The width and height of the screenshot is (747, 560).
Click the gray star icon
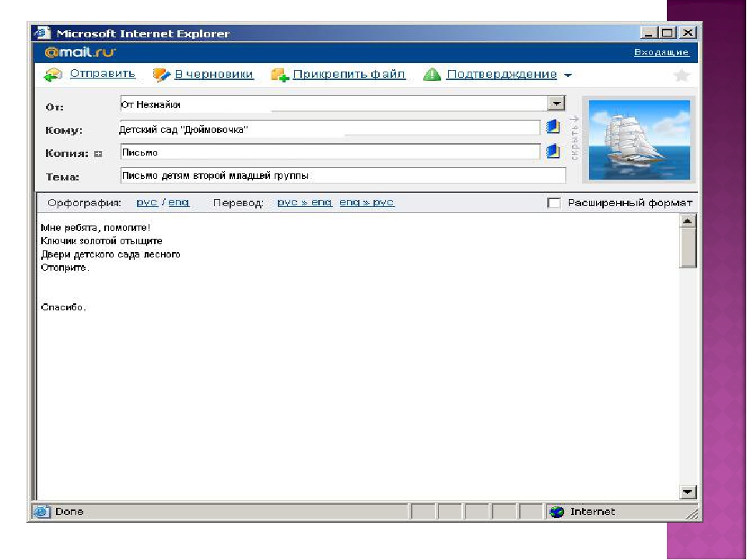(x=682, y=75)
